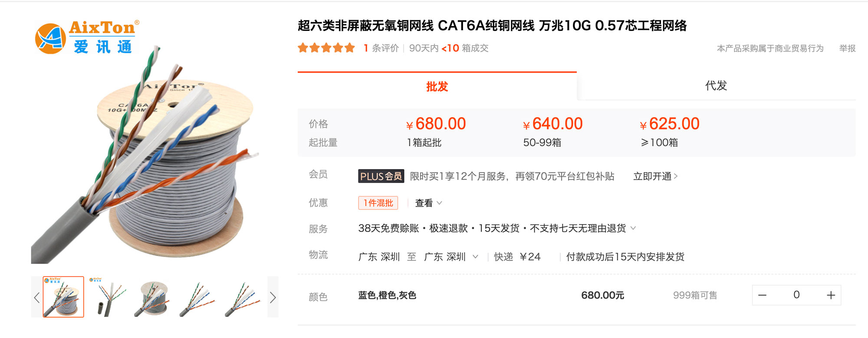Click the AixTon brand logo
868x338 pixels.
pyautogui.click(x=87, y=38)
